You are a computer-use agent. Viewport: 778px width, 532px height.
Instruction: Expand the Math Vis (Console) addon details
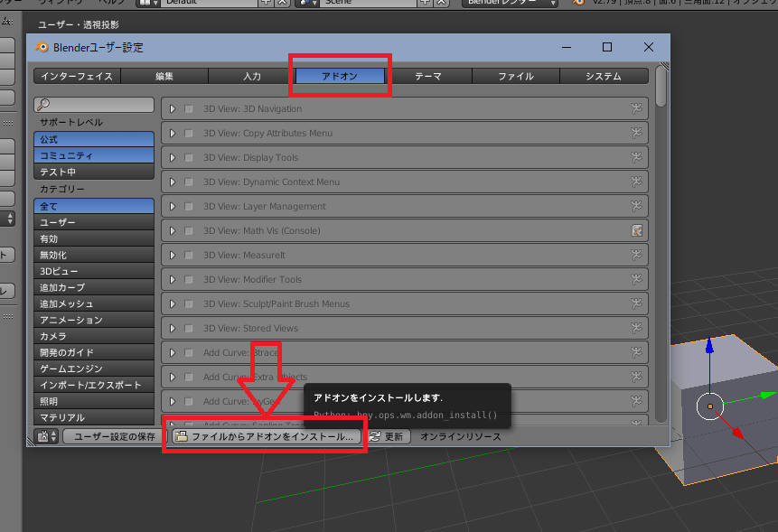click(173, 230)
